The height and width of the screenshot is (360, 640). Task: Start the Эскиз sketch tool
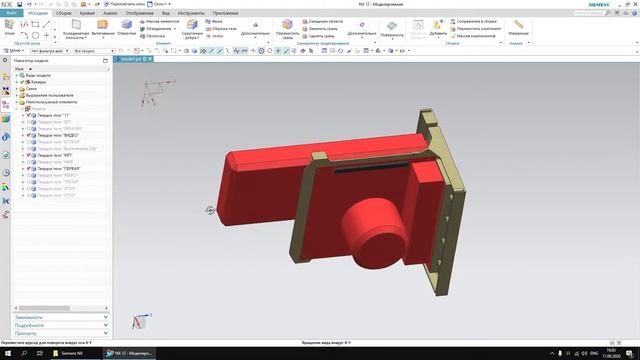click(x=9, y=27)
